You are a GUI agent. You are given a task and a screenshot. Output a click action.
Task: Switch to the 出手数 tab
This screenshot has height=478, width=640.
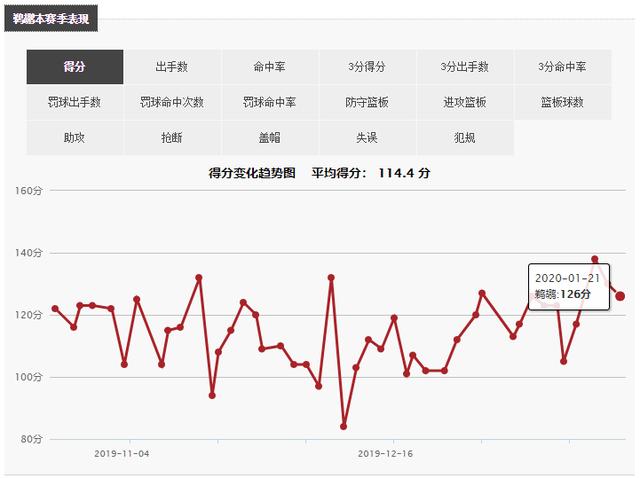click(172, 67)
